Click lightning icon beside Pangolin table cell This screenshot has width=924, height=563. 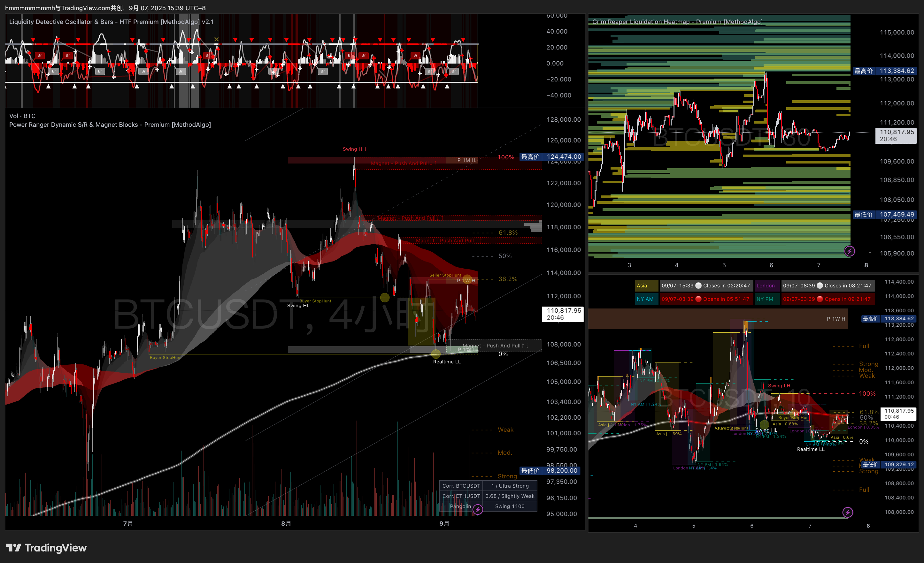(x=477, y=509)
